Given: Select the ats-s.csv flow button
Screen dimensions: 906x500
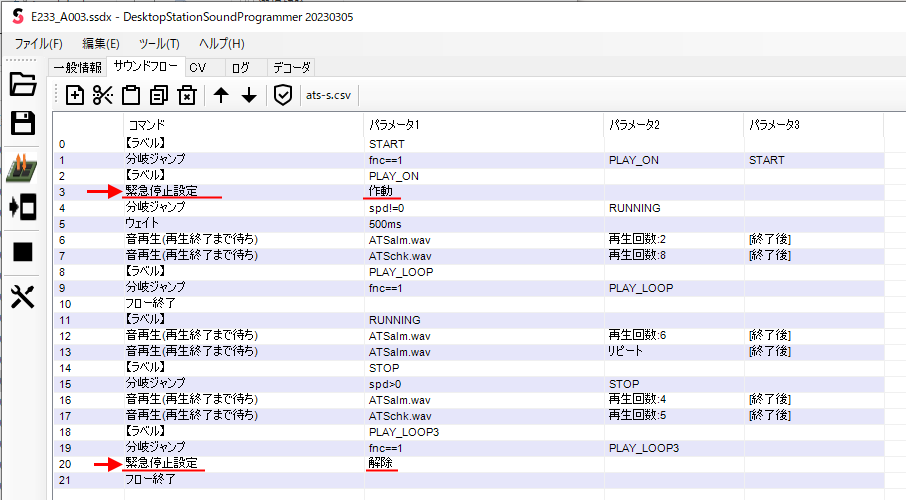Looking at the screenshot, I should coord(331,95).
